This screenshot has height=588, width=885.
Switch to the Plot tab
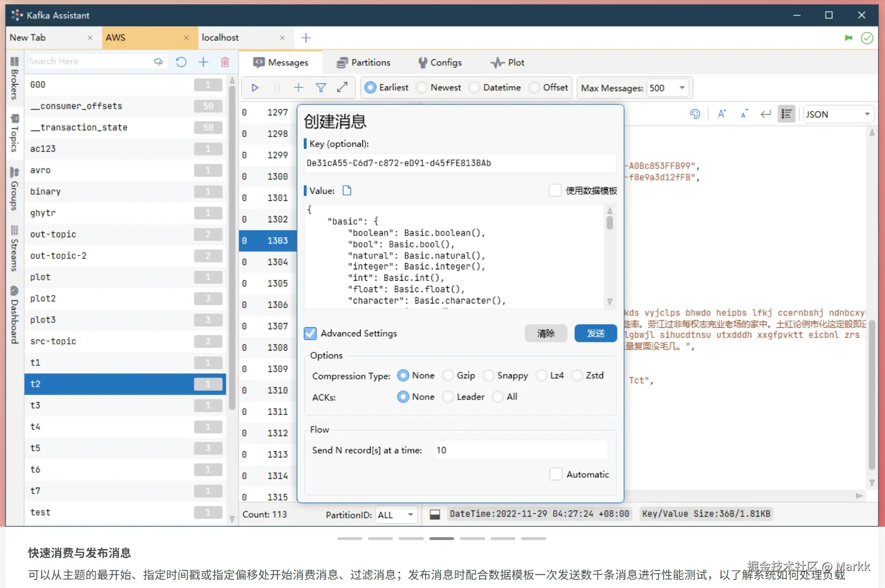[507, 62]
